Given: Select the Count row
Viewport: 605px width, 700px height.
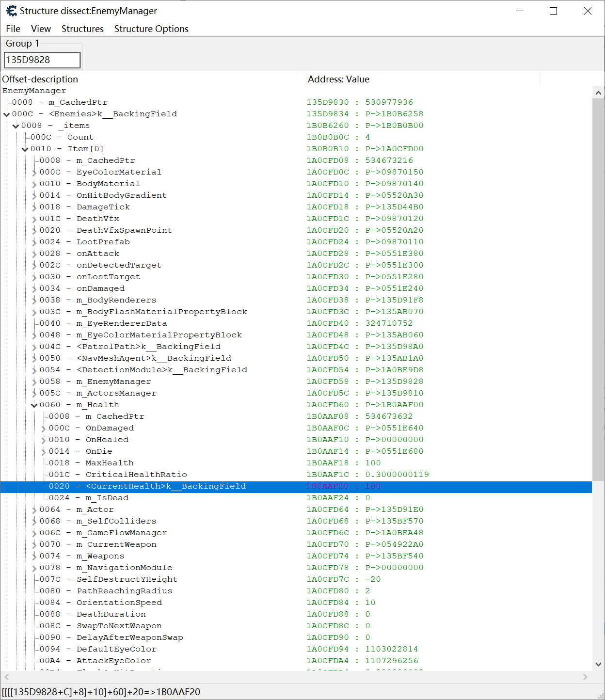Looking at the screenshot, I should [296, 137].
